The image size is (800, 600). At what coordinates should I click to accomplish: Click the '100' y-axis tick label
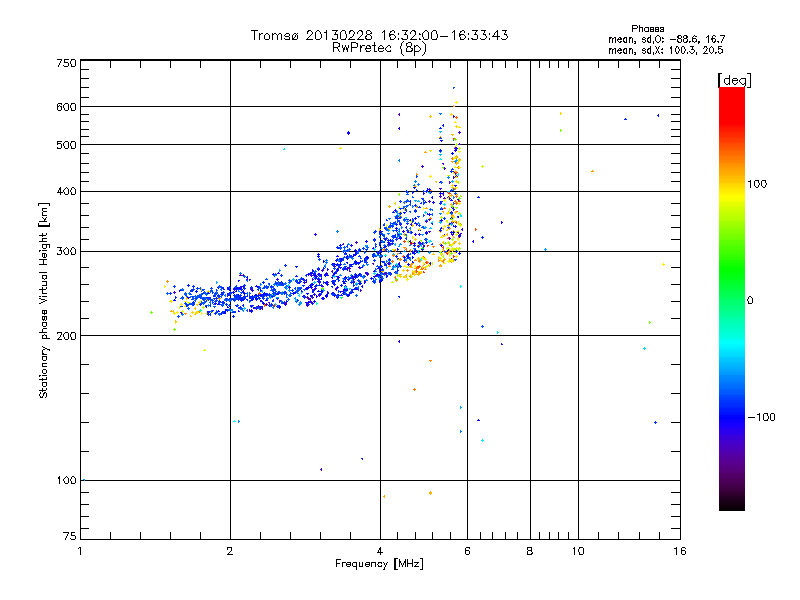click(x=66, y=481)
